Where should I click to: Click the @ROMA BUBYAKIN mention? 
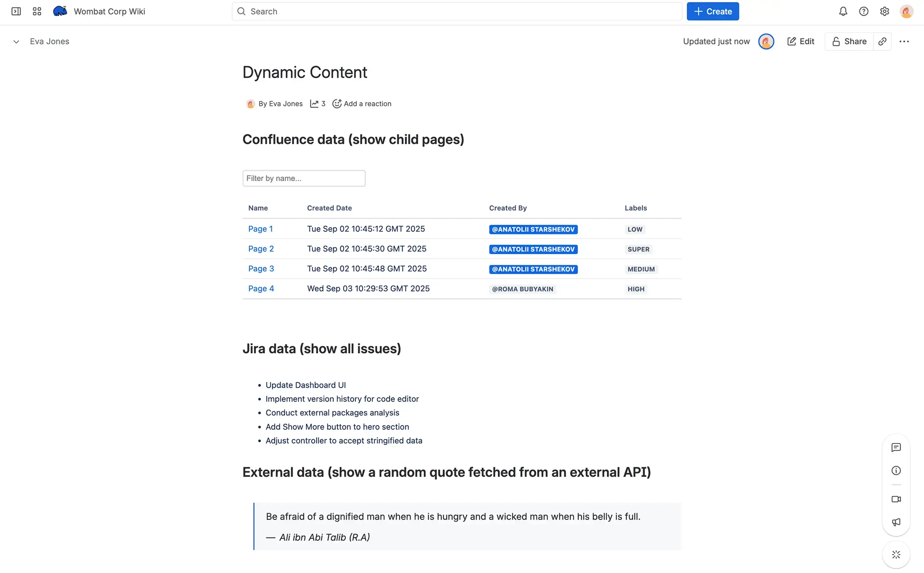(522, 289)
